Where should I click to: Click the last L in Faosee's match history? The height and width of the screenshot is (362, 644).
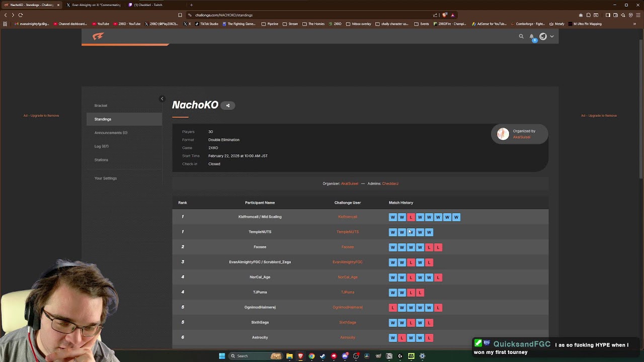pos(438,247)
